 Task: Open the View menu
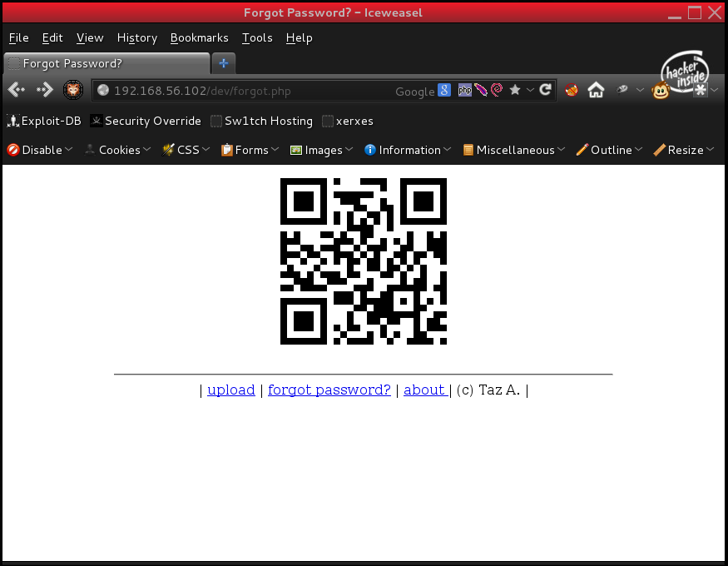click(x=90, y=38)
